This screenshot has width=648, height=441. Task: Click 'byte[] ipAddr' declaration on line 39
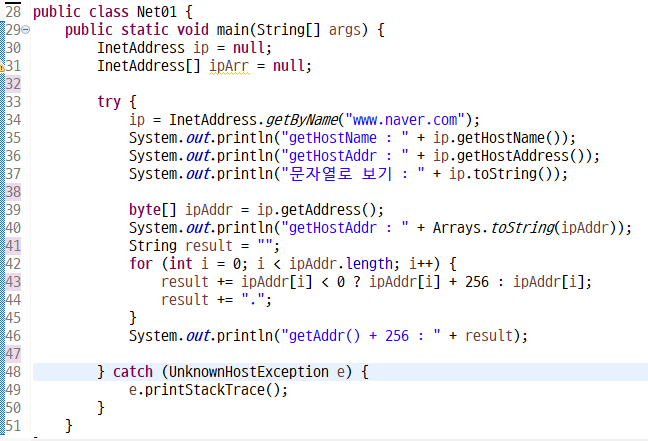point(181,210)
